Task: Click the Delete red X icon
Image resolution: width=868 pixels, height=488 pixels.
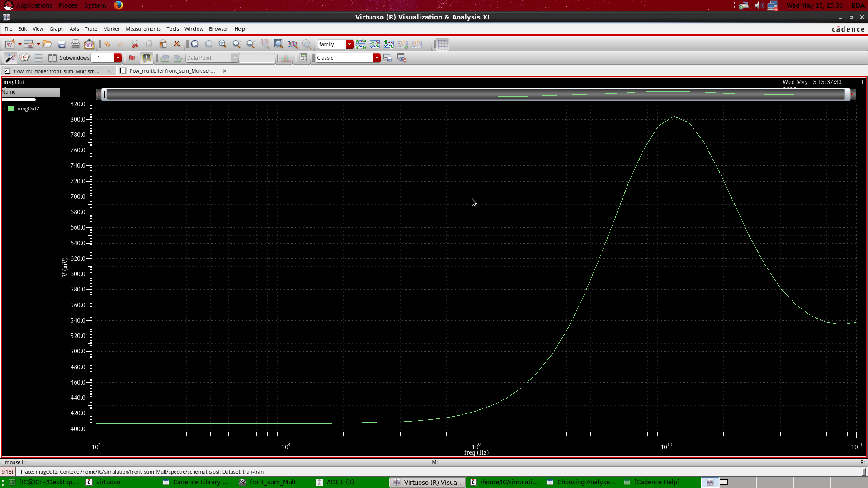Action: 177,44
